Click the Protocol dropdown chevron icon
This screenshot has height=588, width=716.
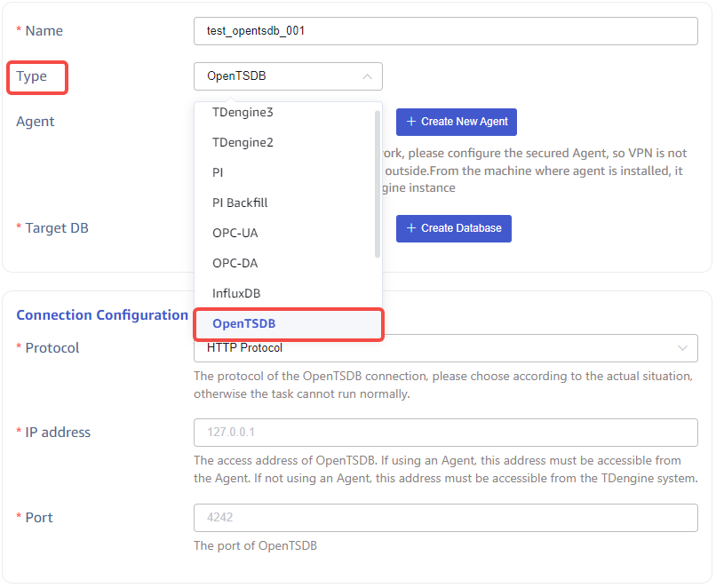pyautogui.click(x=682, y=348)
